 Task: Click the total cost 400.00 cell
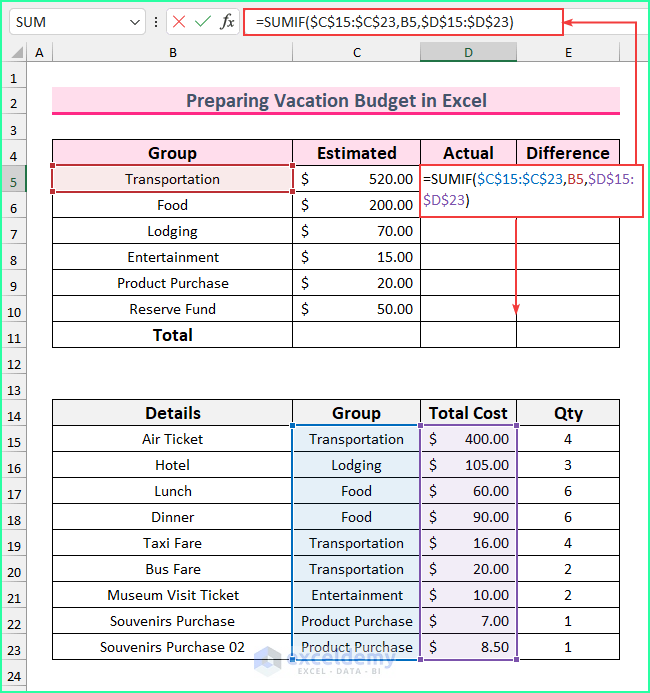[468, 439]
